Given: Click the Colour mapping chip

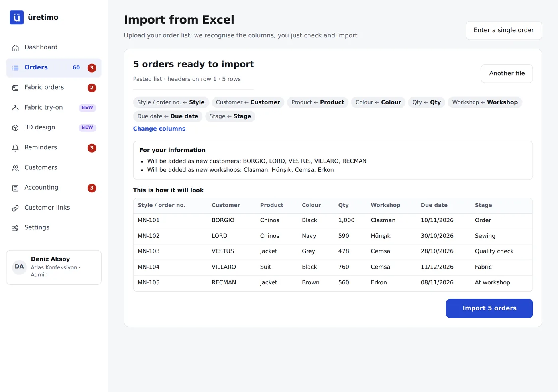Looking at the screenshot, I should [x=378, y=102].
